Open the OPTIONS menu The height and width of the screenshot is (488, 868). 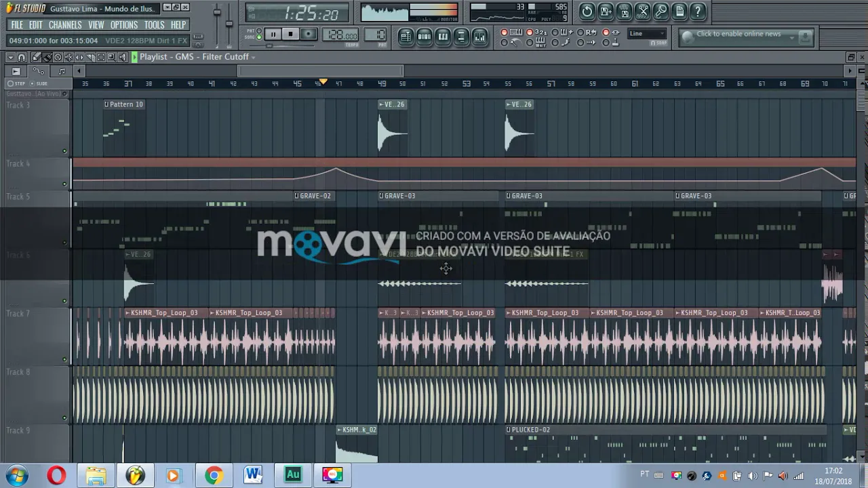[x=124, y=25]
